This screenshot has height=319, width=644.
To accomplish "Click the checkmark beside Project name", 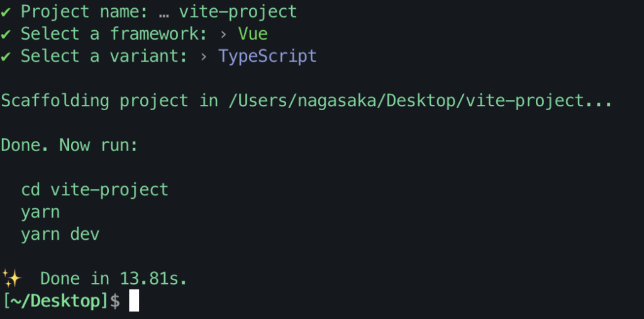I will click(5, 13).
